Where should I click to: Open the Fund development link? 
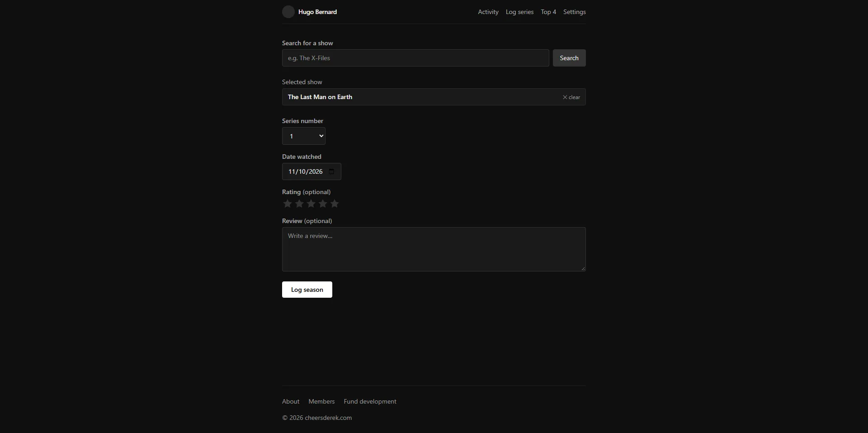point(370,401)
